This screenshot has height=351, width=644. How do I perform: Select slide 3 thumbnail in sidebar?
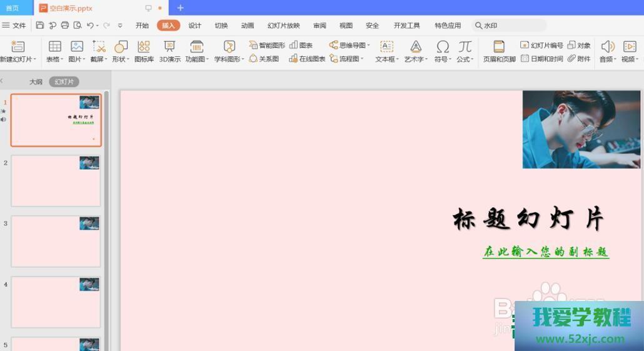(56, 241)
